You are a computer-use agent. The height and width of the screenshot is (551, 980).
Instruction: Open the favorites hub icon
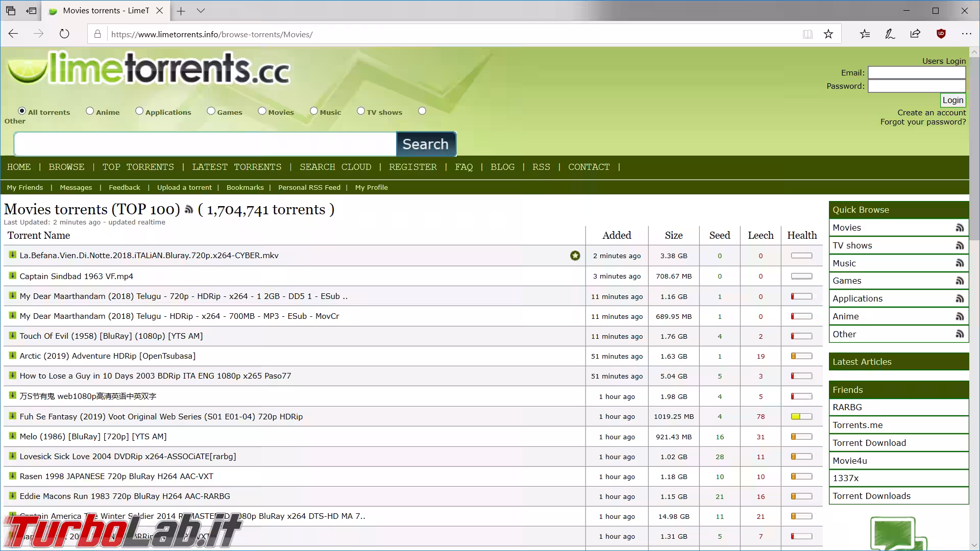[865, 34]
